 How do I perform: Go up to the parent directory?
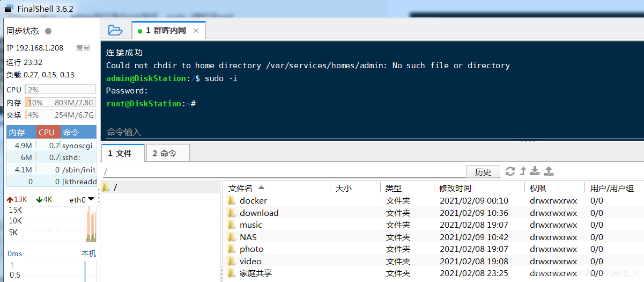click(x=523, y=171)
